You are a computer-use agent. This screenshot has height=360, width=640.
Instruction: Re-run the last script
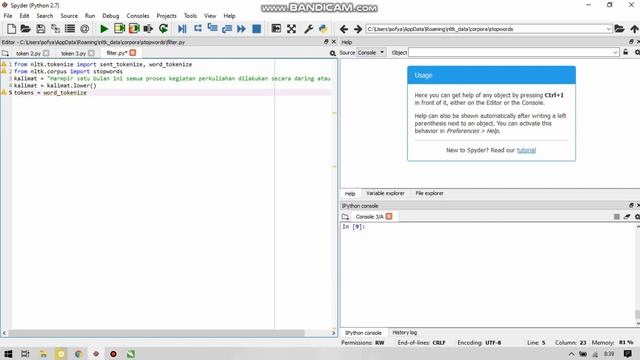163,29
